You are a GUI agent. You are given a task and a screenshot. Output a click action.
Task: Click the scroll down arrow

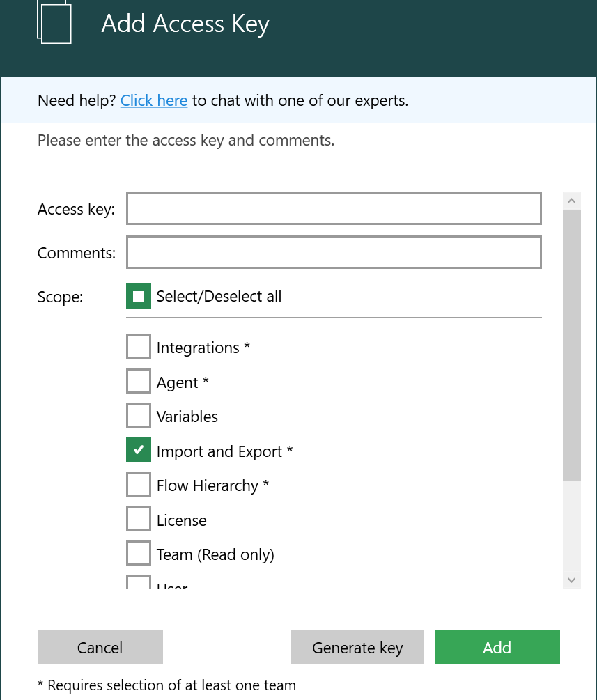tap(571, 580)
